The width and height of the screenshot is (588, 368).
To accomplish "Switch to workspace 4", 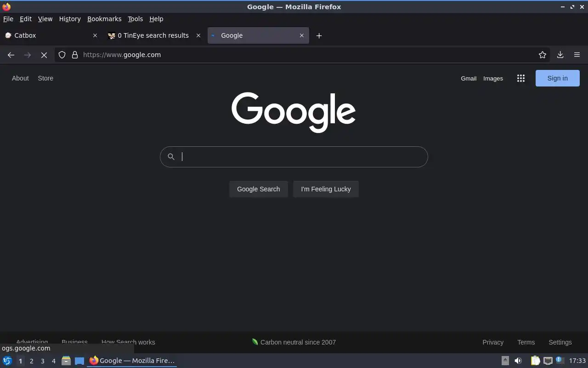I will click(53, 361).
